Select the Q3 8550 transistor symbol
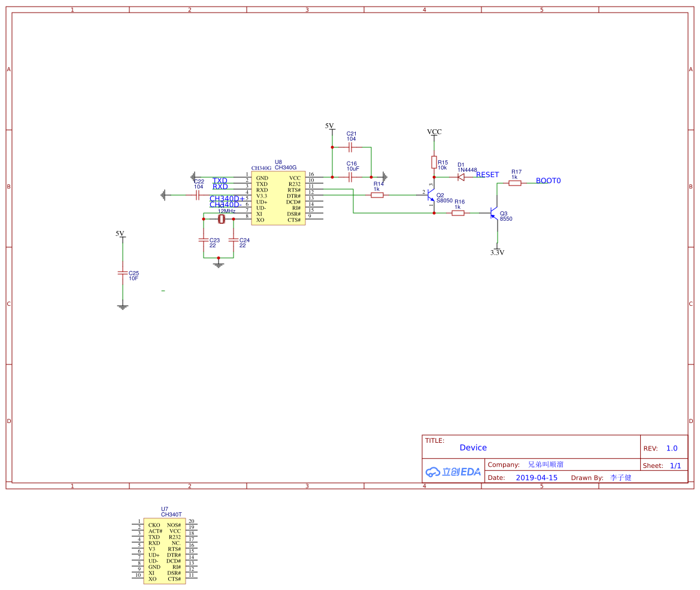 click(x=495, y=212)
